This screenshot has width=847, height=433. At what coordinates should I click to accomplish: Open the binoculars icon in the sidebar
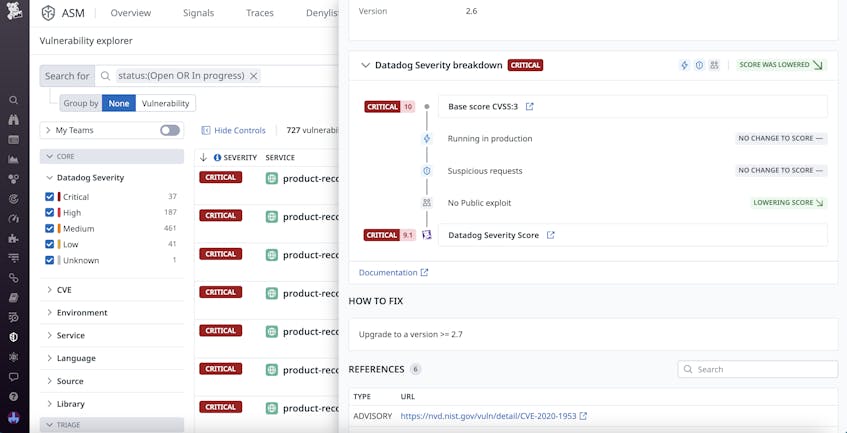point(14,120)
